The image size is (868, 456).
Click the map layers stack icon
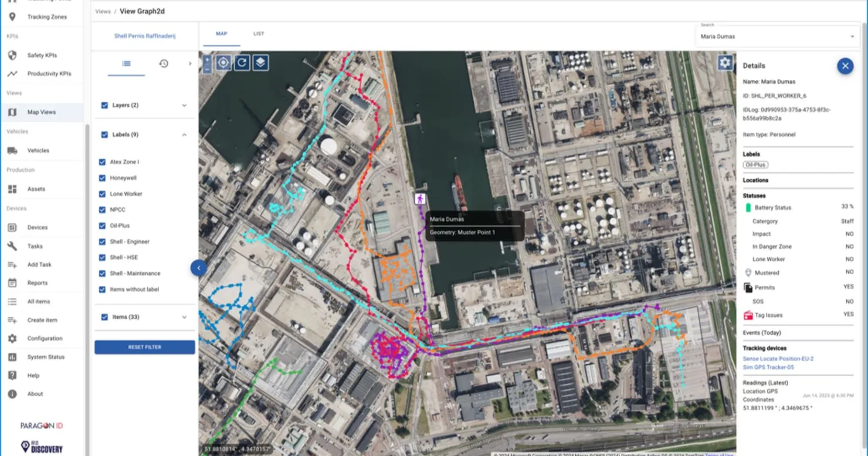261,63
